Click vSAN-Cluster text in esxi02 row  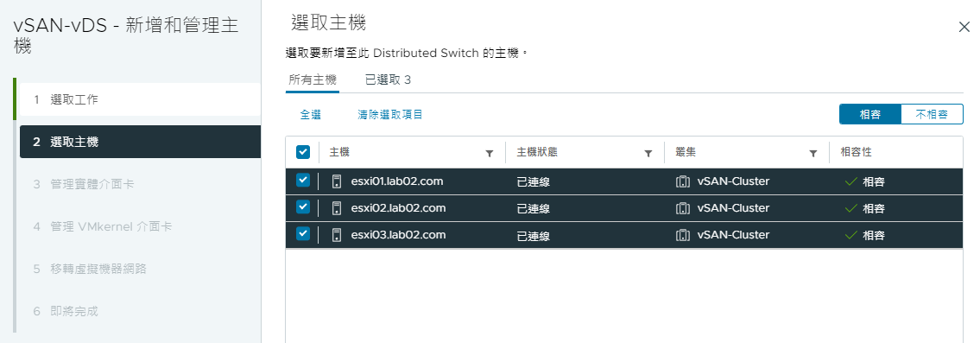[733, 208]
